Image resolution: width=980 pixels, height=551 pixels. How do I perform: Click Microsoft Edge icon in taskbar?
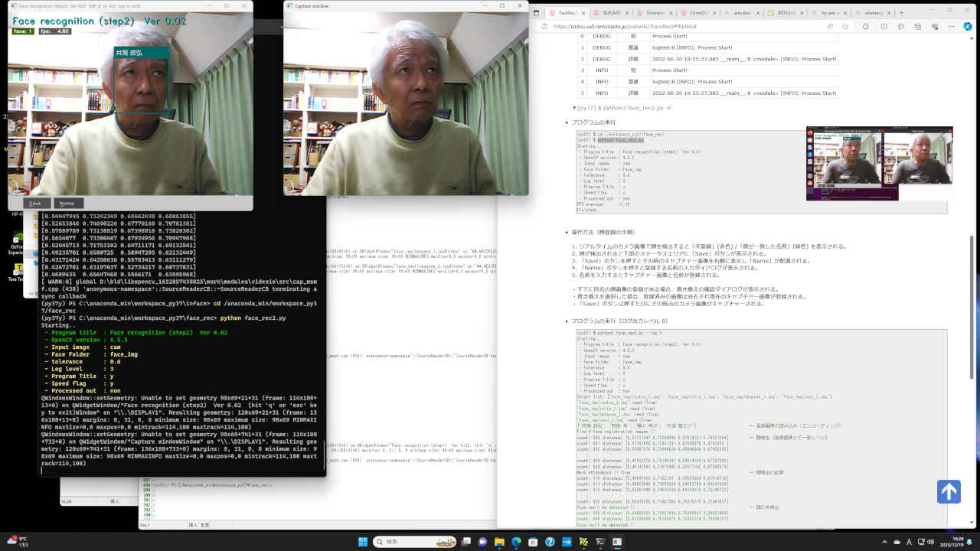pyautogui.click(x=516, y=542)
